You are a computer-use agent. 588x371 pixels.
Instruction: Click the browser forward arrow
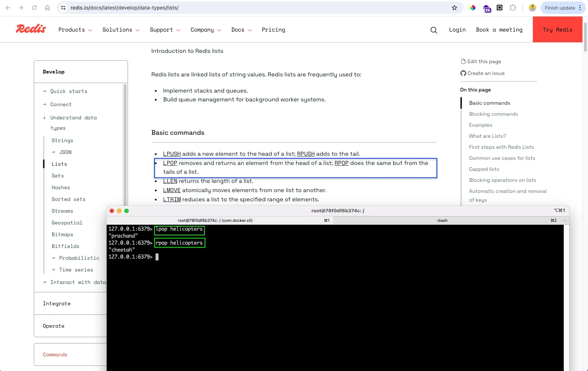pos(21,8)
